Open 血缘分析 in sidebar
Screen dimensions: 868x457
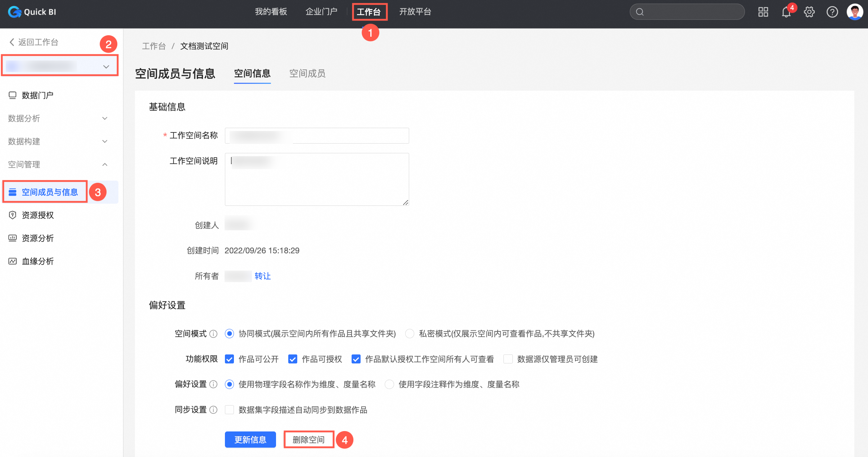pos(38,261)
